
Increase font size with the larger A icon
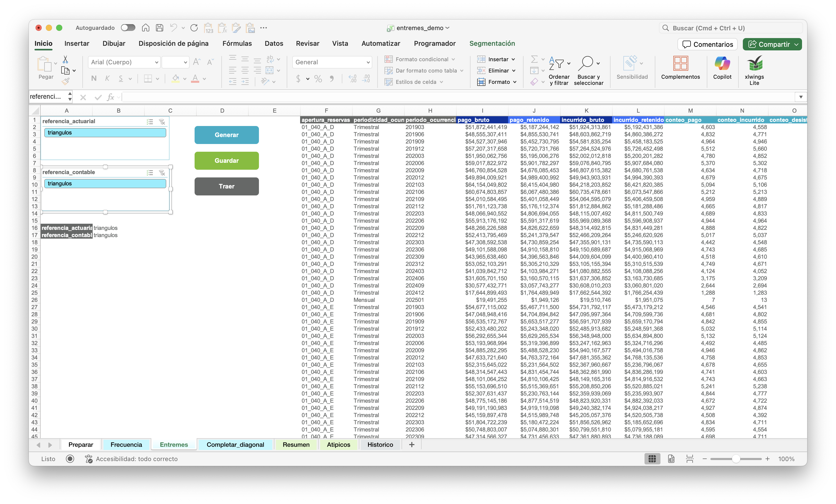pyautogui.click(x=196, y=62)
